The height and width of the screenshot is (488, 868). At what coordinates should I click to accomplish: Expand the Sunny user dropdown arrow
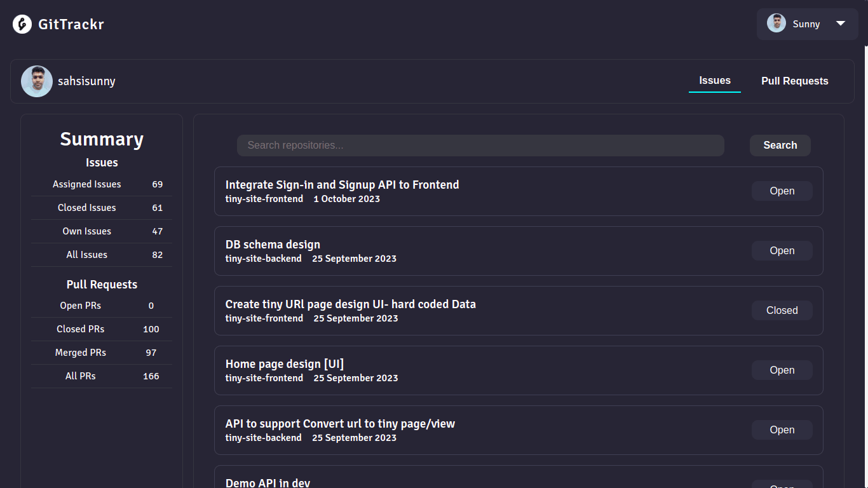point(841,24)
